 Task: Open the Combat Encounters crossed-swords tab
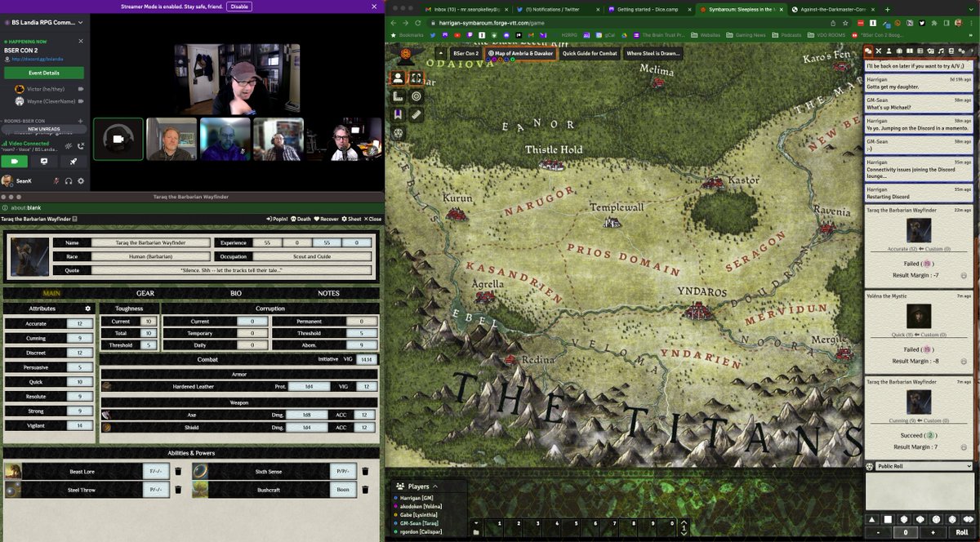coord(879,51)
